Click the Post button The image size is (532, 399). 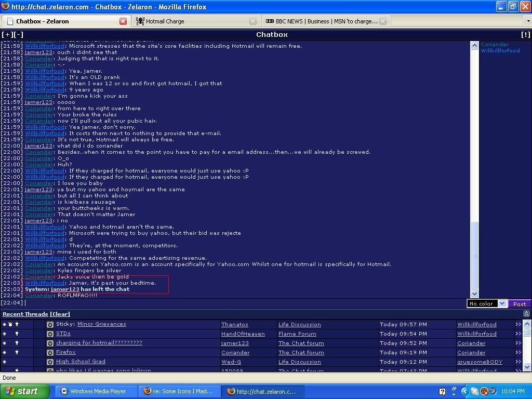click(520, 304)
